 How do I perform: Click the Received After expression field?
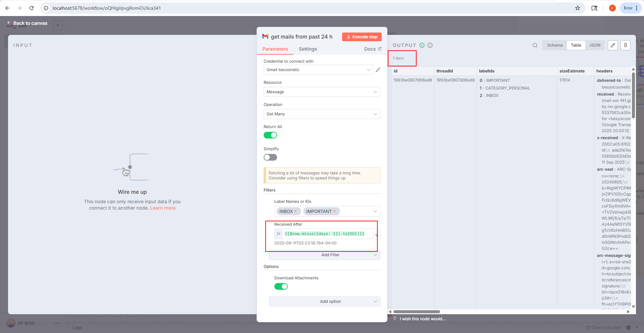pyautogui.click(x=327, y=234)
